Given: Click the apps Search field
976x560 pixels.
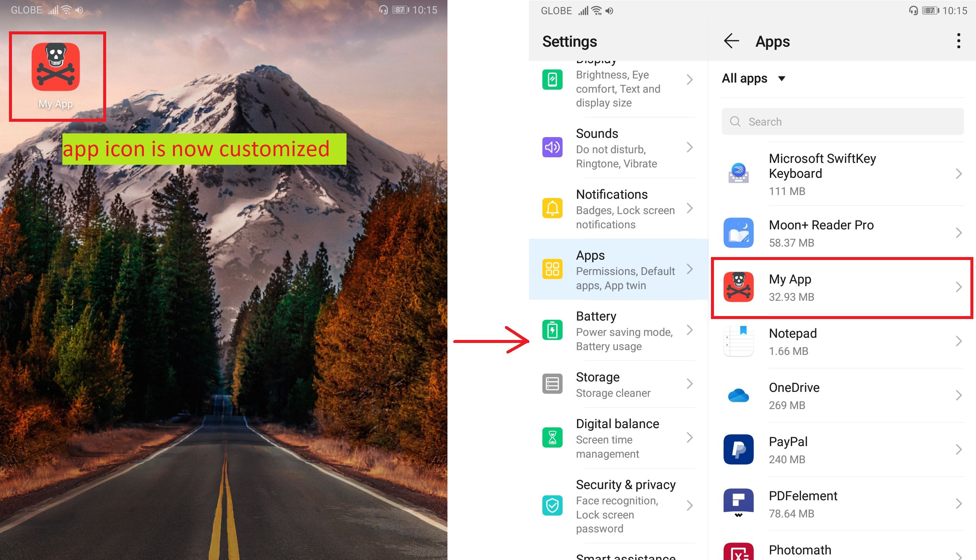Looking at the screenshot, I should pos(843,121).
